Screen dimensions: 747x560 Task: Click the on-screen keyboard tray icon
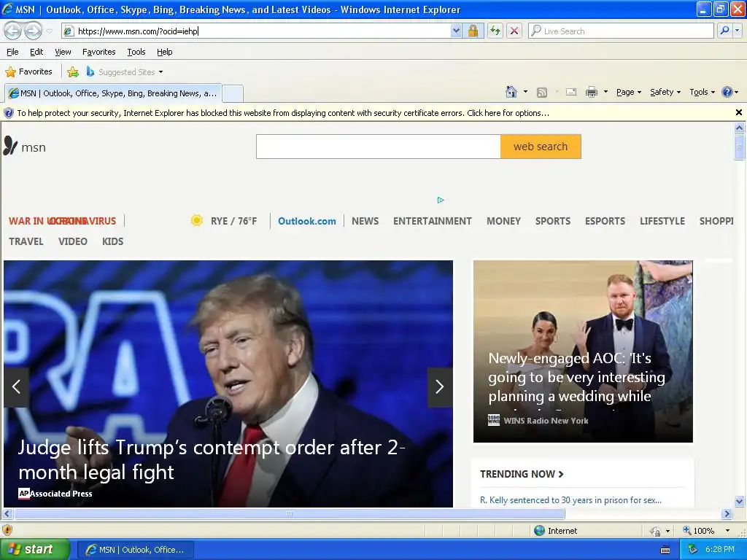pyautogui.click(x=665, y=550)
